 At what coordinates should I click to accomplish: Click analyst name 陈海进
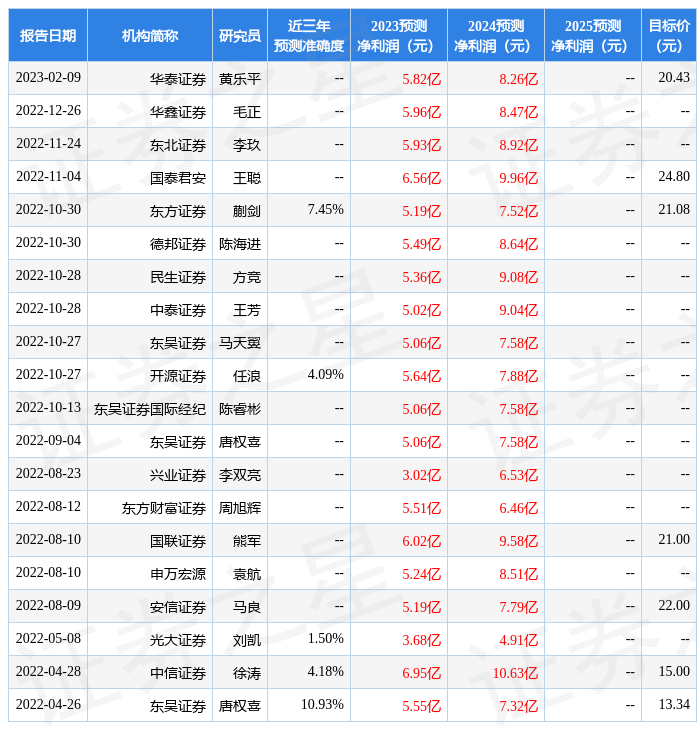[240, 243]
